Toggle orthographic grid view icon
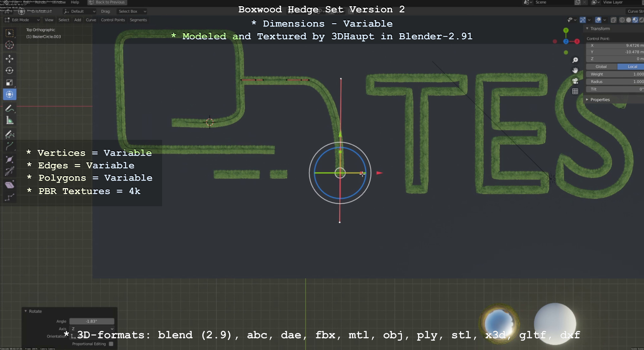 tap(575, 91)
